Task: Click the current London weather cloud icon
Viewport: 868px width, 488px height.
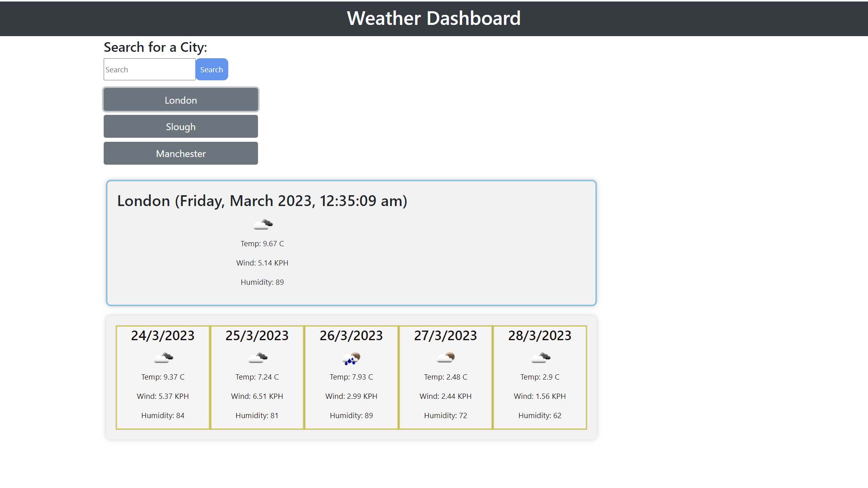Action: point(263,224)
